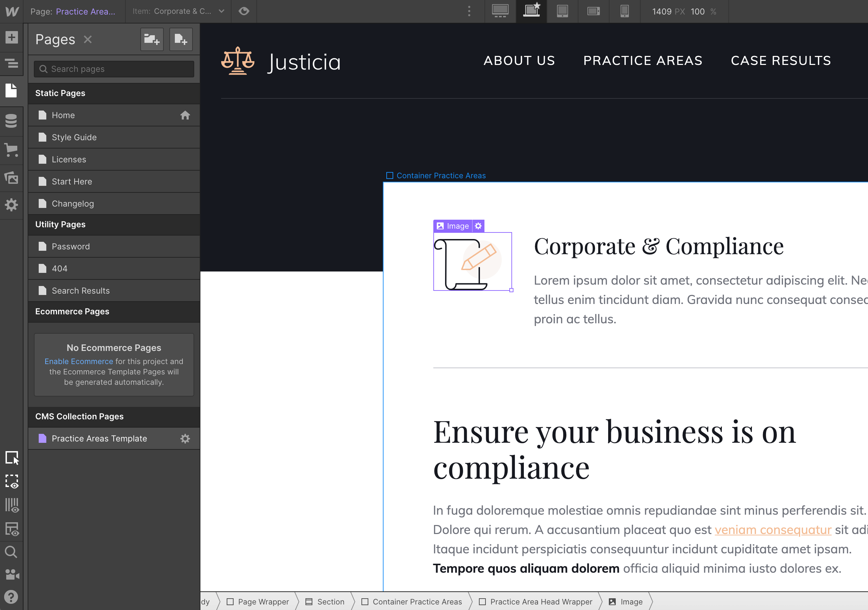Select Practice Area Head Wrapper breadcrumb
Screen dimensions: 868x610
(x=541, y=602)
